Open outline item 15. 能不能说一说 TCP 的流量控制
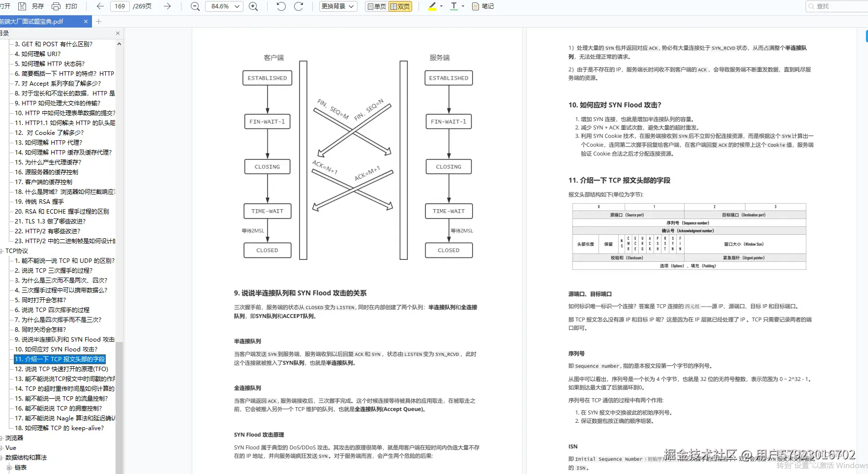Viewport: 868px width, 474px height. point(61,399)
